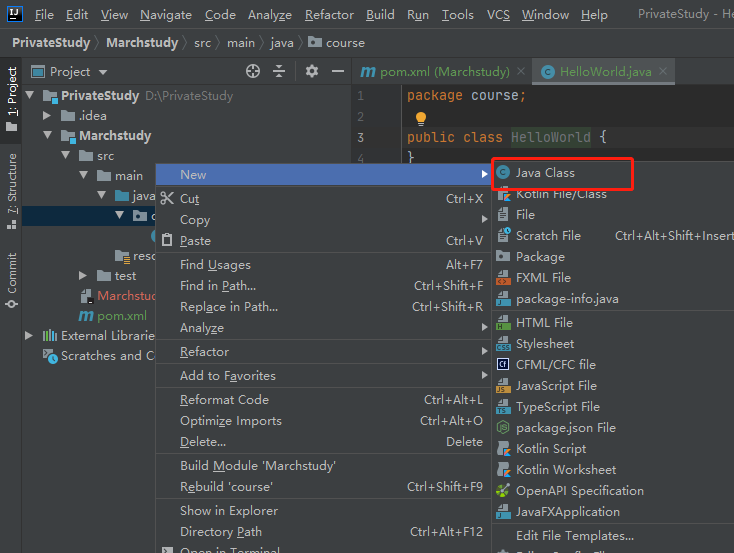Click the Kotlin Script icon
This screenshot has height=553, width=734.
[503, 449]
